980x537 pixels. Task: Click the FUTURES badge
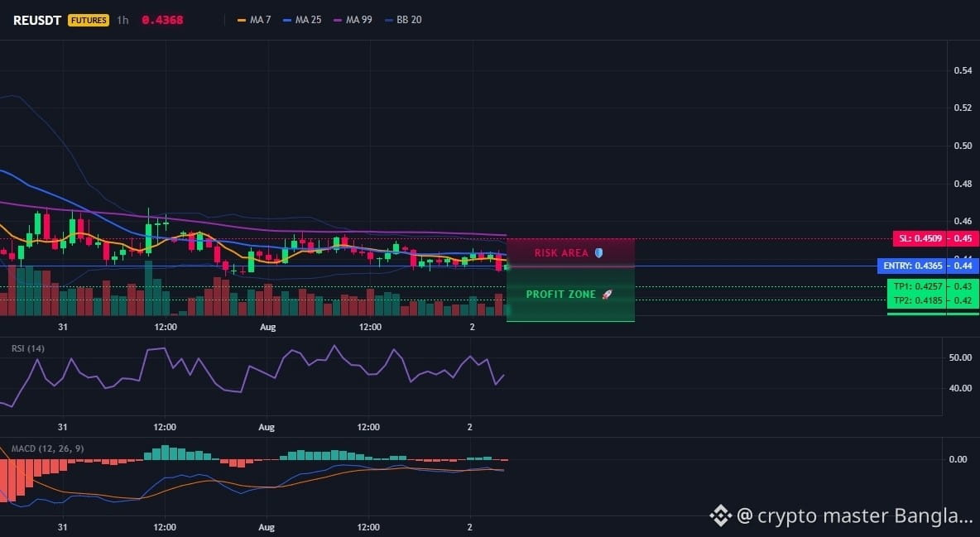coord(88,20)
